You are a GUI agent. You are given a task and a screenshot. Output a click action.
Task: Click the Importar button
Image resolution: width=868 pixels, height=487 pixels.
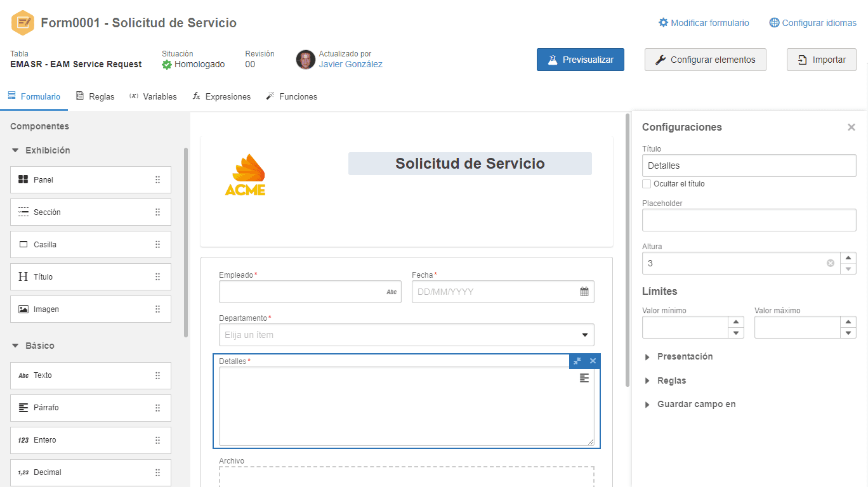pyautogui.click(x=822, y=60)
